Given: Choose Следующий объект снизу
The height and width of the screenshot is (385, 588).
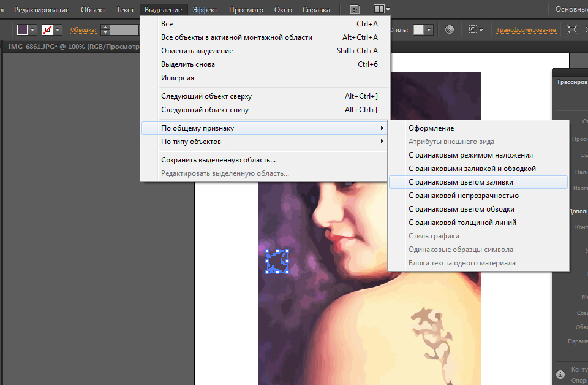Looking at the screenshot, I should (265, 110).
